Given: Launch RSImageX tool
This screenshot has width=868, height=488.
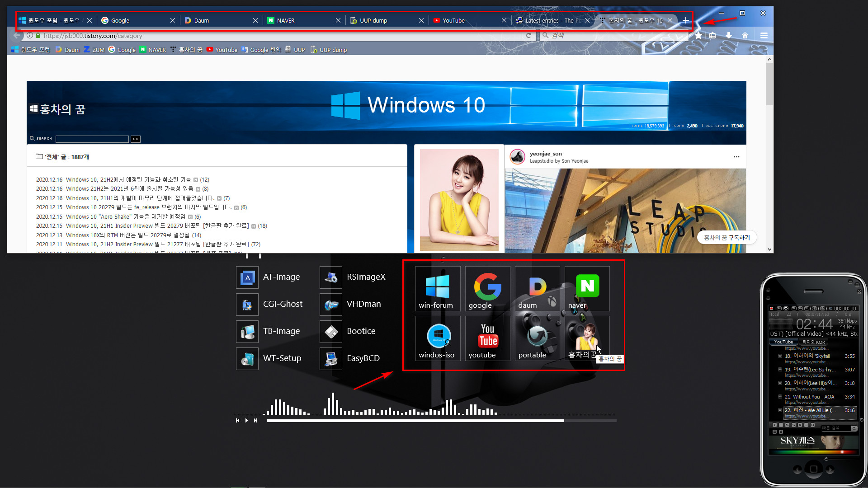Looking at the screenshot, I should click(354, 277).
